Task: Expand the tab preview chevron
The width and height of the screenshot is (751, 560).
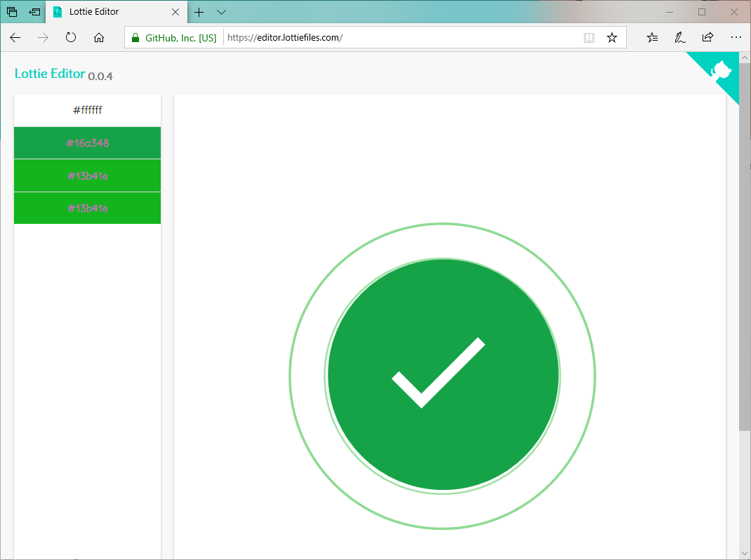Action: pyautogui.click(x=221, y=12)
